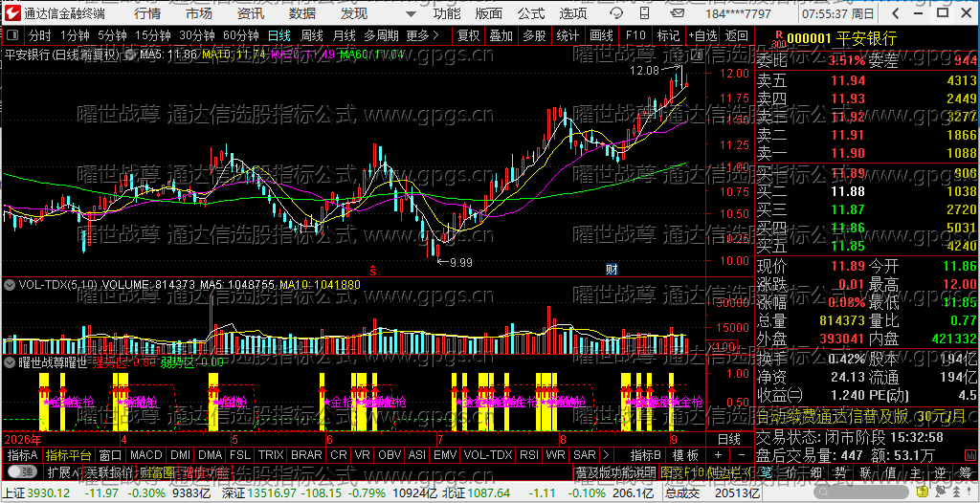Select the 主 tab in right panel footer
Image resolution: width=980 pixels, height=503 pixels.
coord(914,471)
